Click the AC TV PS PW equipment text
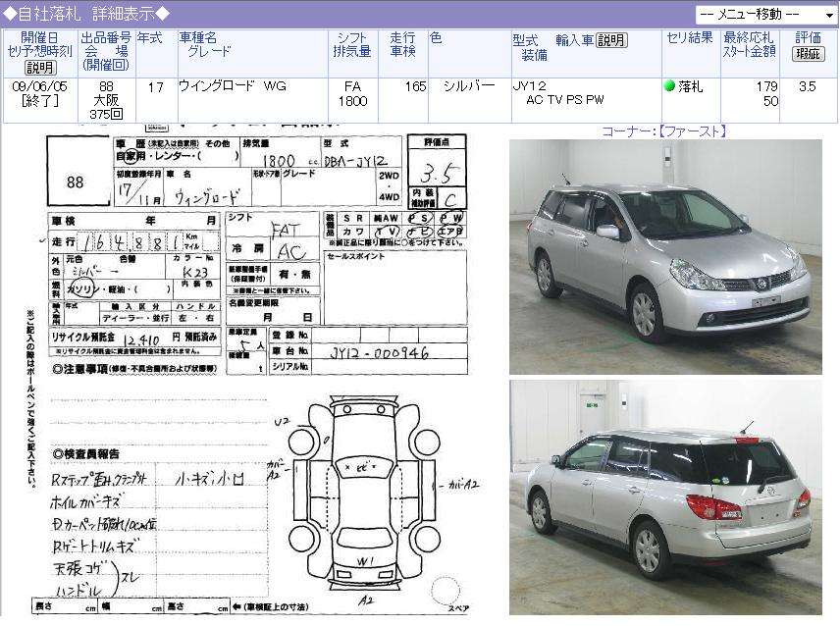 (564, 100)
